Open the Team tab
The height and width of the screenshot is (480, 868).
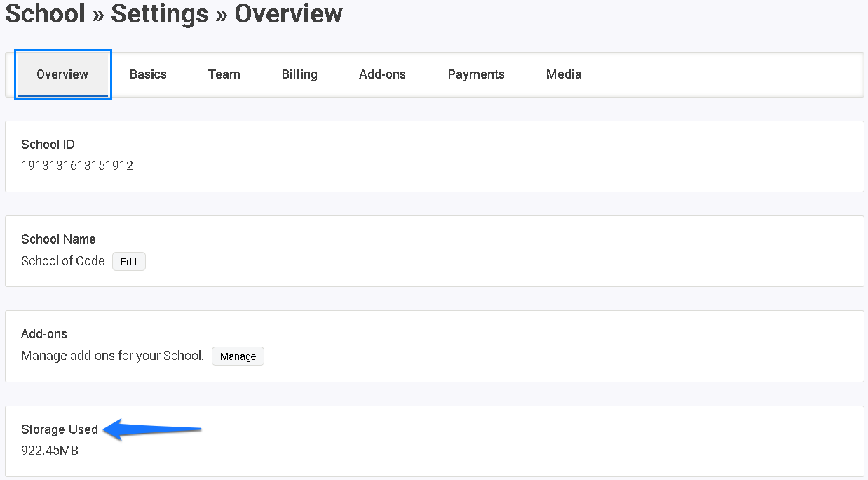coord(224,74)
